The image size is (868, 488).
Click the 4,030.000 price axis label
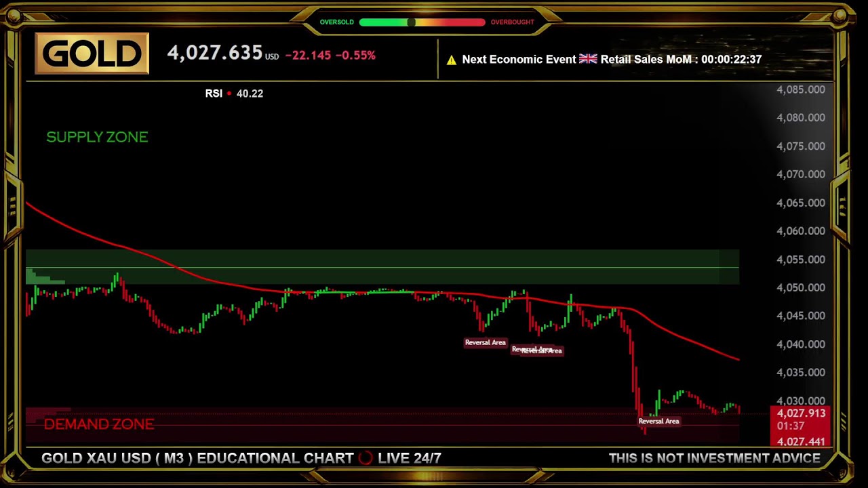801,401
